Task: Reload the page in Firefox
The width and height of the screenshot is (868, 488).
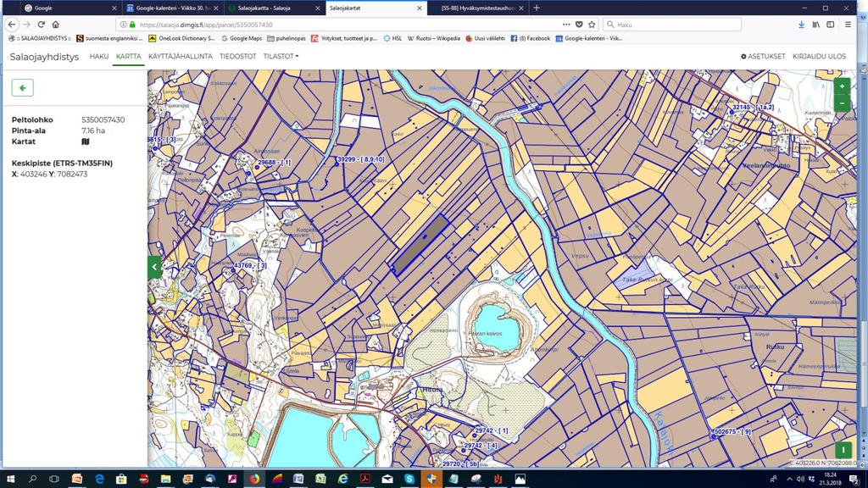Action: 41,25
